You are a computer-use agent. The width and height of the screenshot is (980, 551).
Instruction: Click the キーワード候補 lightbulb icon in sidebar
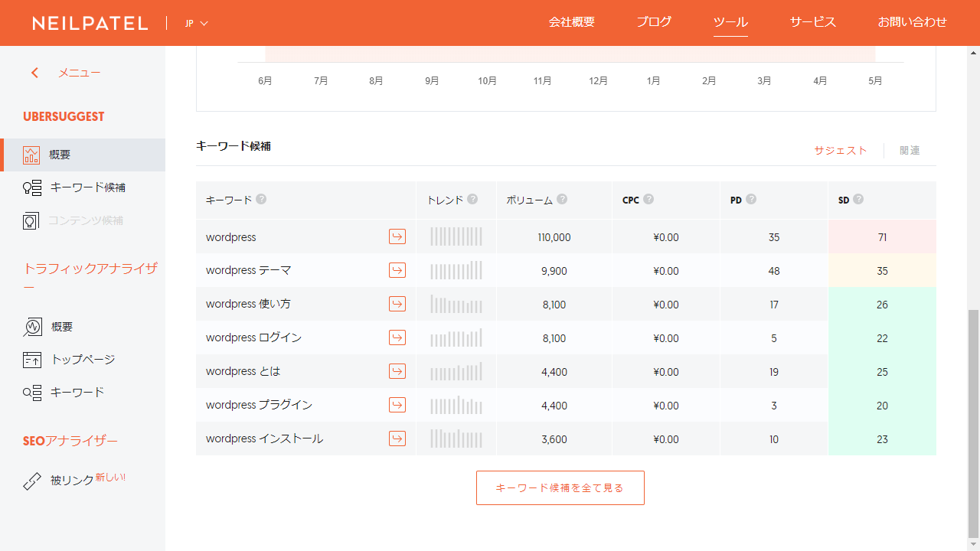tap(32, 187)
